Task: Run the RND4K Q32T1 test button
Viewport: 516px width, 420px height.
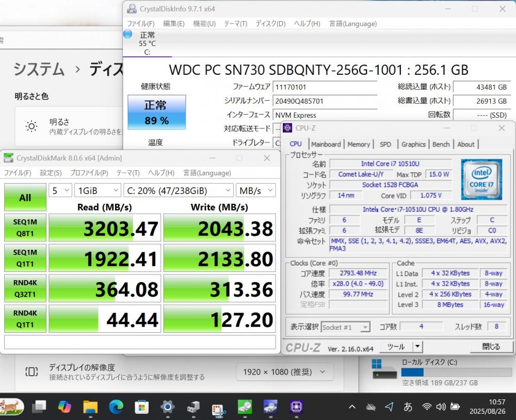Action: coord(25,288)
